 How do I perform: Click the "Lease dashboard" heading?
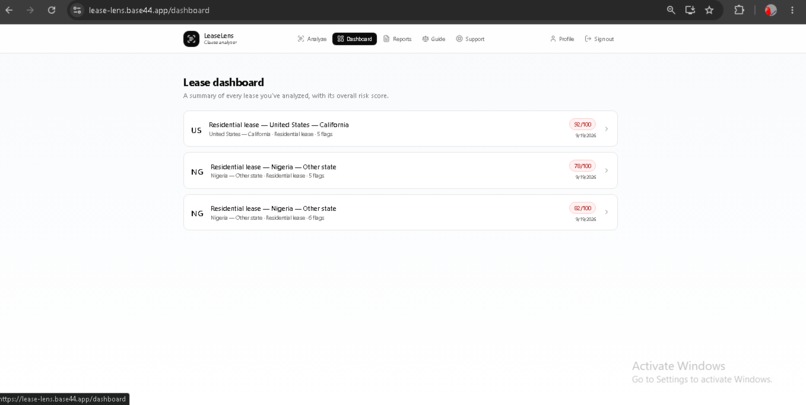(x=224, y=82)
